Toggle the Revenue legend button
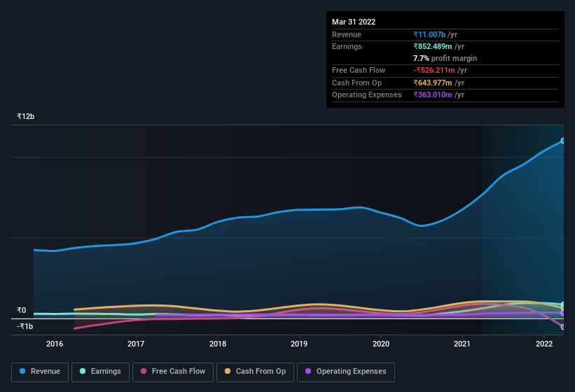The width and height of the screenshot is (575, 392). point(40,372)
